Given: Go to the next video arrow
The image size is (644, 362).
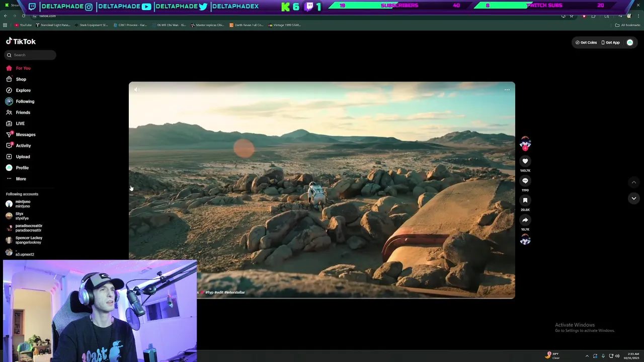Looking at the screenshot, I should pyautogui.click(x=633, y=198).
